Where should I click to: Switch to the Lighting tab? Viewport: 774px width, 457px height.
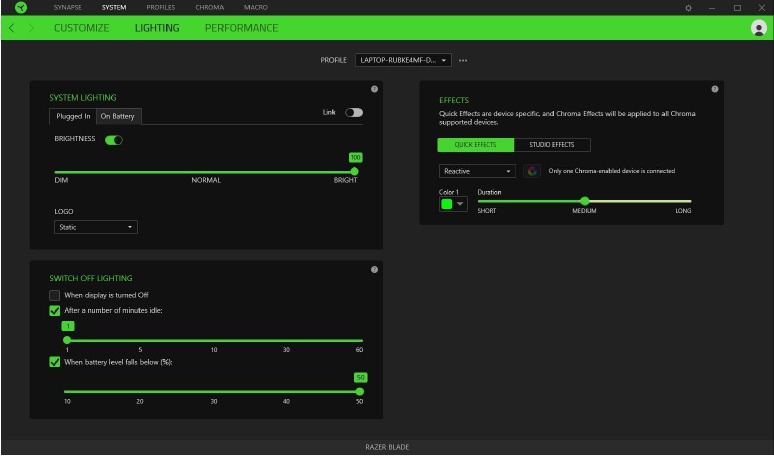click(x=157, y=28)
